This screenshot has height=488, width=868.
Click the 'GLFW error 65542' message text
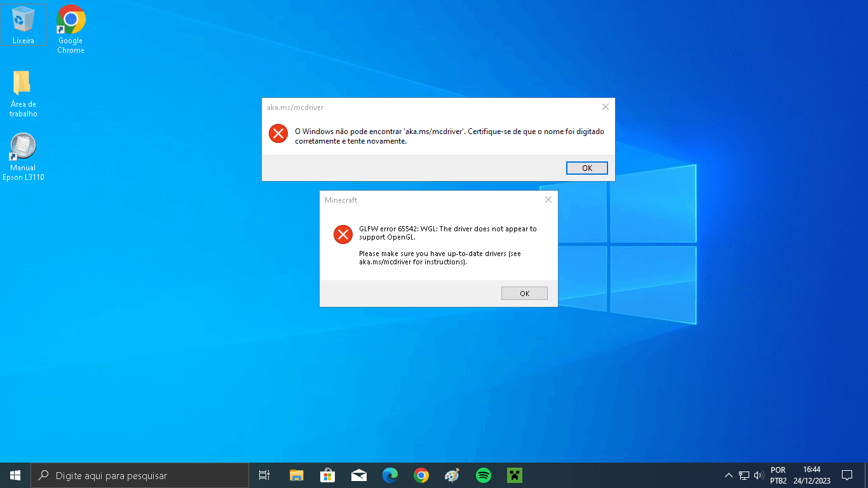[448, 233]
